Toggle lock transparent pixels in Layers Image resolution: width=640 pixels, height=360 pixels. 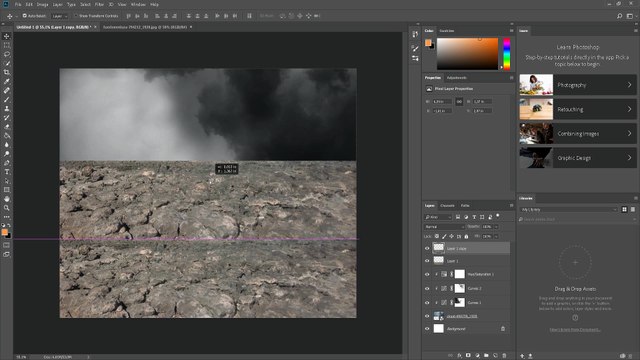pos(437,236)
